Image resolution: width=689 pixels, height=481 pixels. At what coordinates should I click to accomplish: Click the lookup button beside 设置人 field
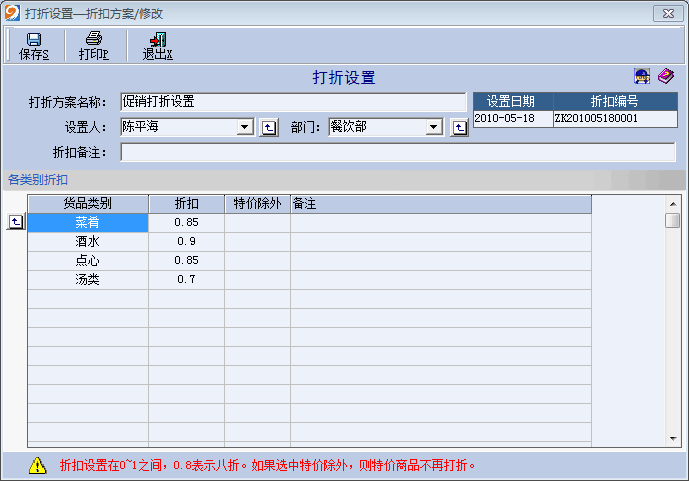(x=268, y=128)
